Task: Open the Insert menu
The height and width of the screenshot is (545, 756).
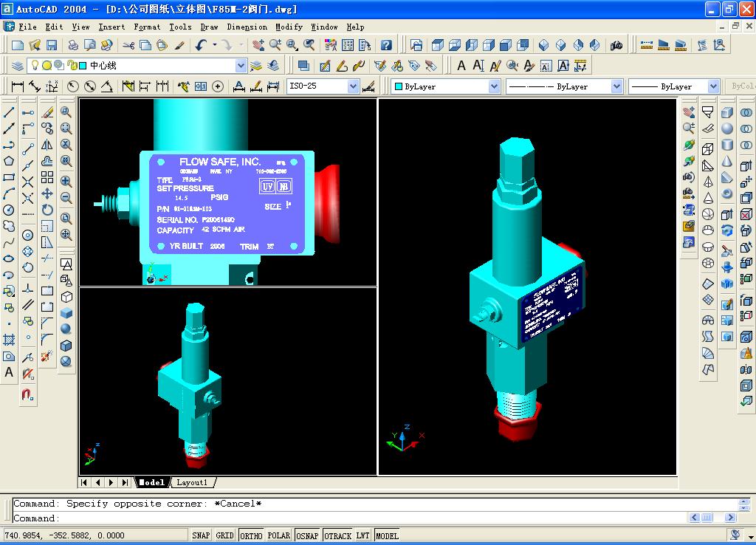Action: pos(111,27)
